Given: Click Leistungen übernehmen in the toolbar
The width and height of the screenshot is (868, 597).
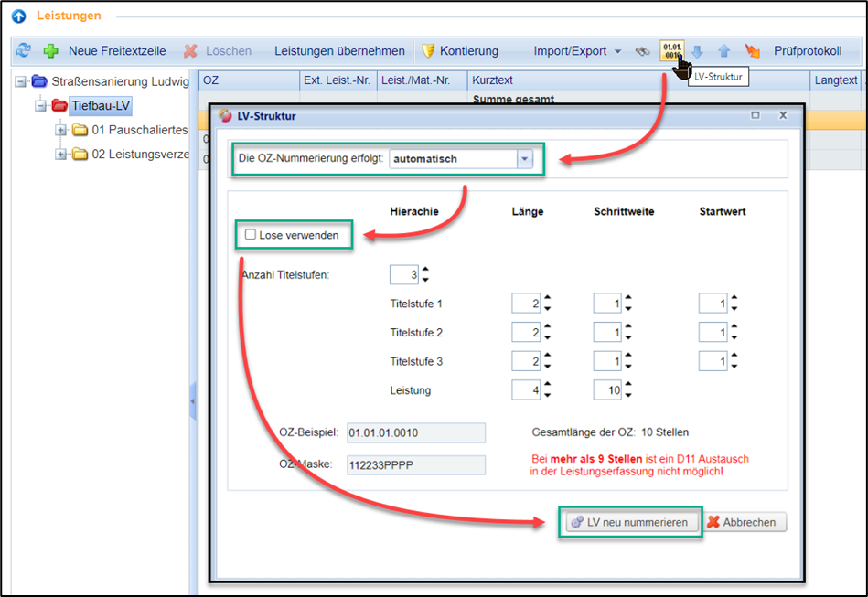Looking at the screenshot, I should coord(339,51).
